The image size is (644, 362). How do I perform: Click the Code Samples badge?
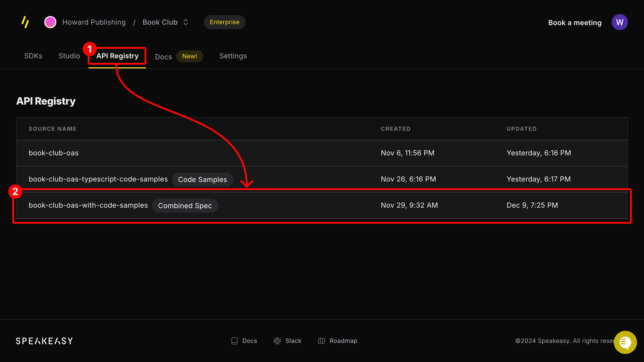[203, 179]
